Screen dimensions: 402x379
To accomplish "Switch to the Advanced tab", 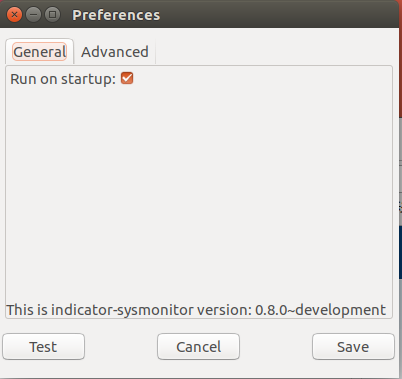I will click(x=115, y=52).
